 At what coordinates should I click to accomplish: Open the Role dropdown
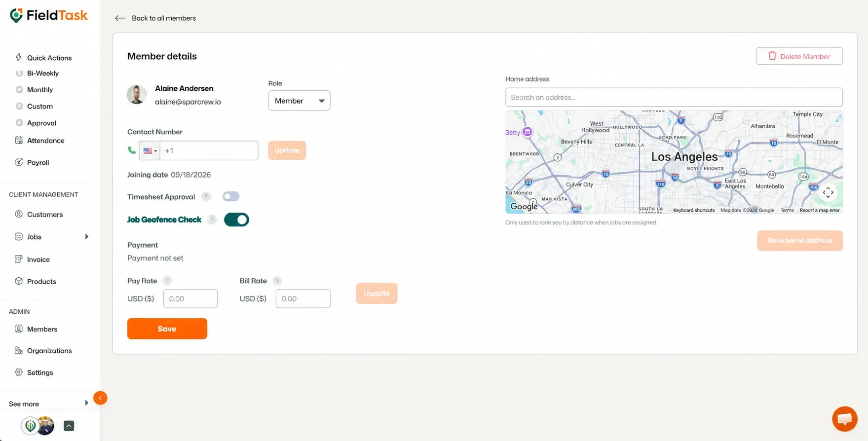pyautogui.click(x=299, y=101)
